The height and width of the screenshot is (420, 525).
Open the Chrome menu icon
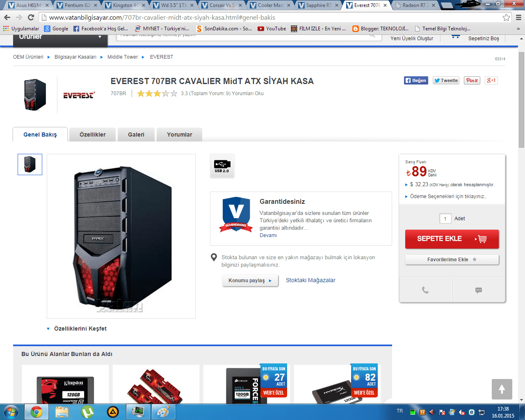(x=519, y=17)
